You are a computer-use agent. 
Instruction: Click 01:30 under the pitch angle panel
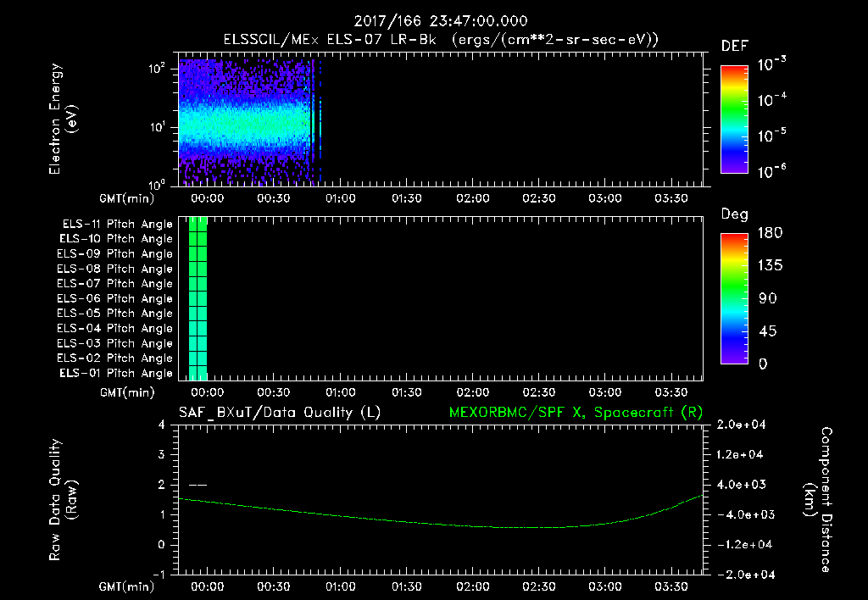tap(406, 392)
